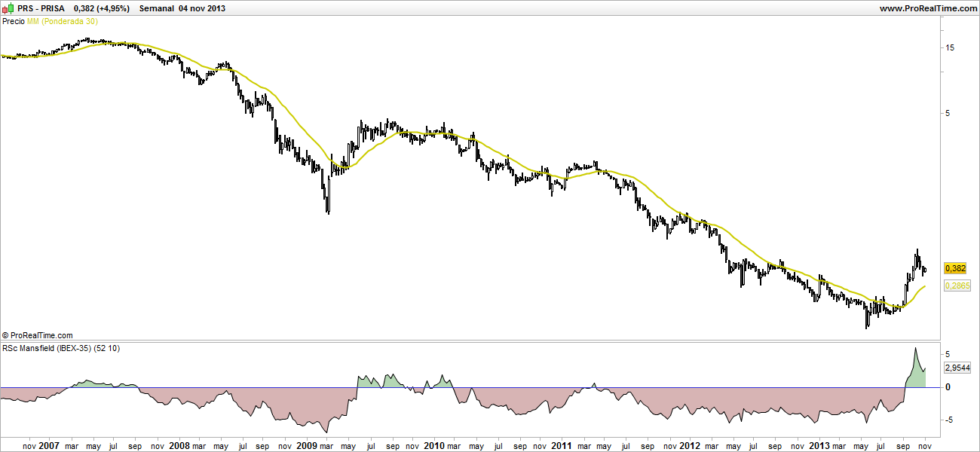The height and width of the screenshot is (452, 980).
Task: Click the yellow 0,2865 moving average tag
Action: [x=957, y=286]
